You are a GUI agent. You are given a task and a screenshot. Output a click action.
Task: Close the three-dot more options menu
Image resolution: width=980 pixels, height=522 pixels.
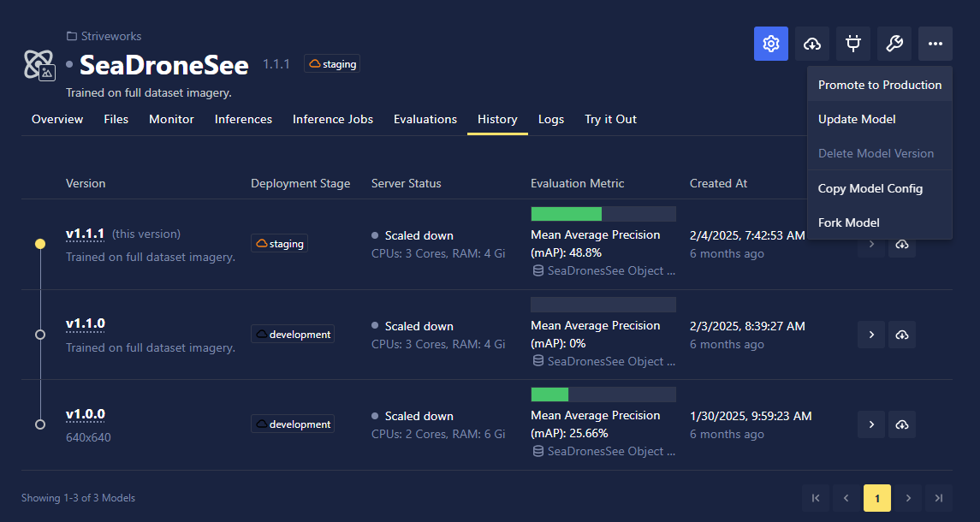pyautogui.click(x=935, y=44)
